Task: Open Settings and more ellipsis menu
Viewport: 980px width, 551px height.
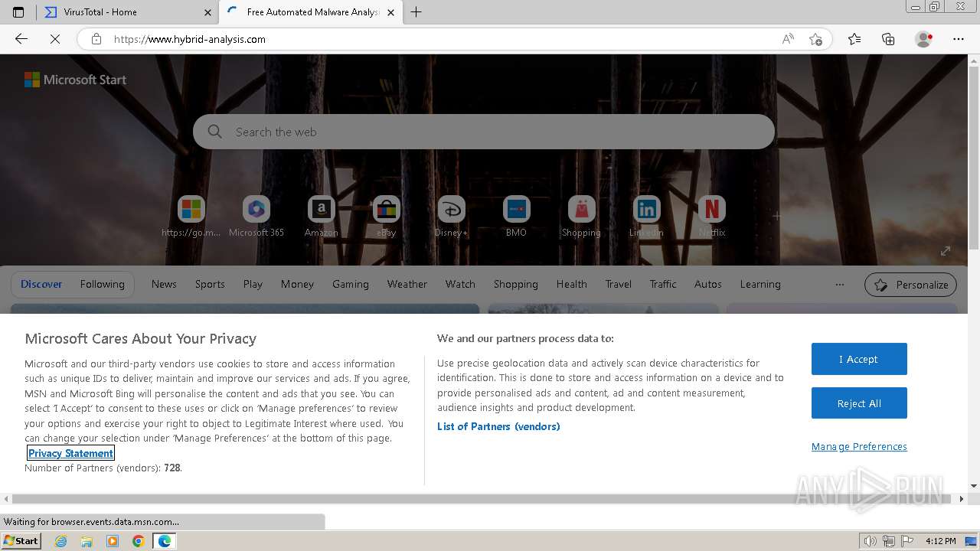Action: (959, 39)
